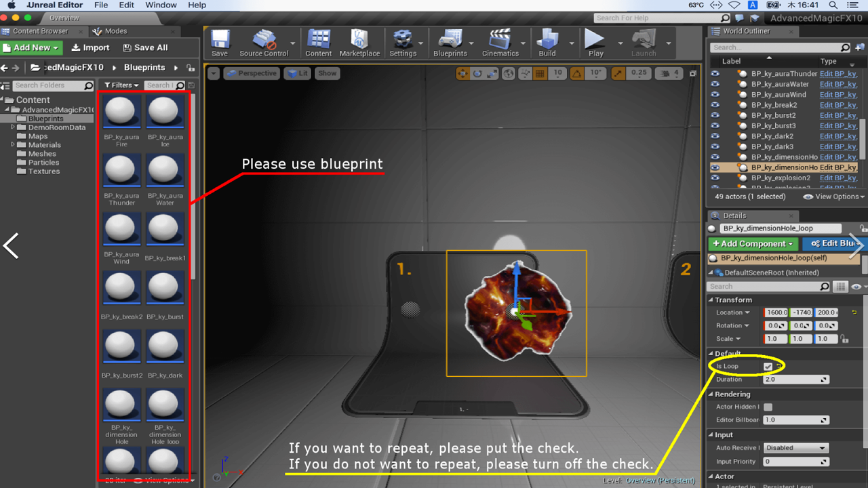The width and height of the screenshot is (868, 488).
Task: Toggle the Actor Hidden In Game checkbox
Action: coord(768,407)
